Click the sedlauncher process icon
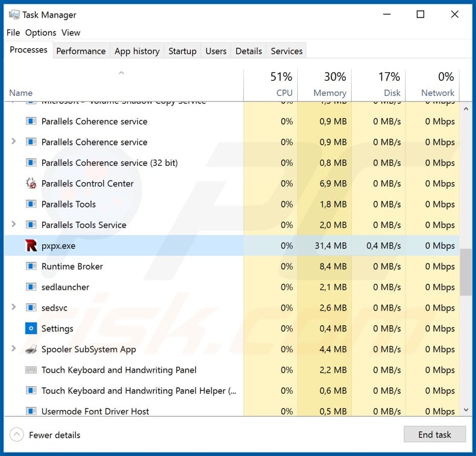Viewport: 476px width, 456px height. coord(31,287)
